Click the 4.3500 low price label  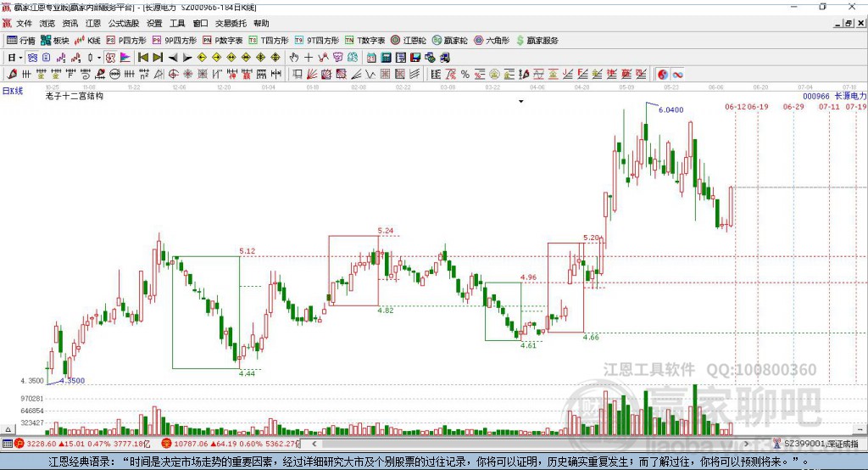73,381
